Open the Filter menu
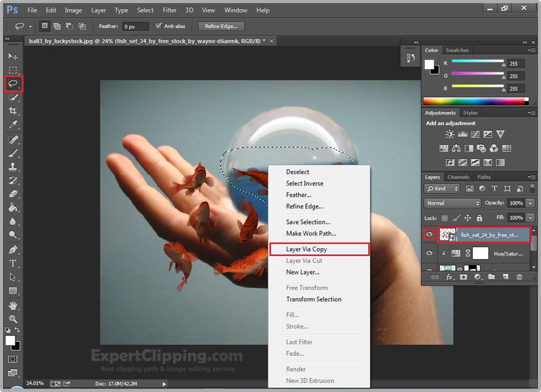541x392 pixels. point(170,10)
